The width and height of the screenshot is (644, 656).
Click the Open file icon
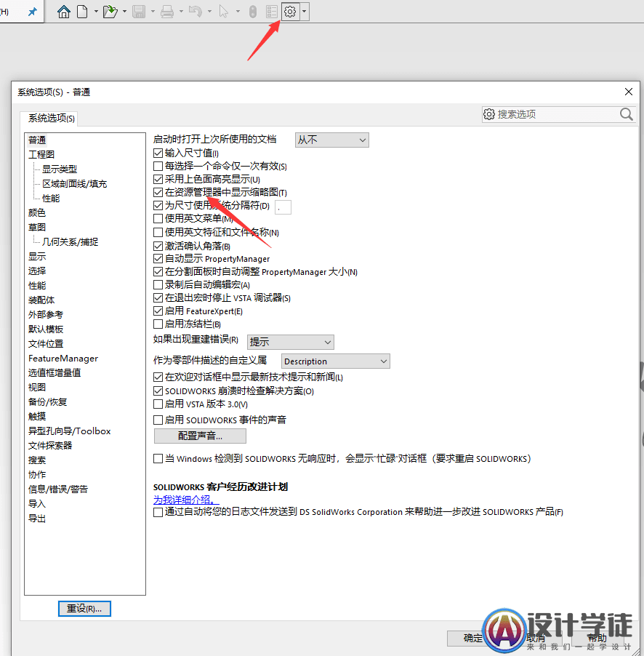pyautogui.click(x=110, y=12)
